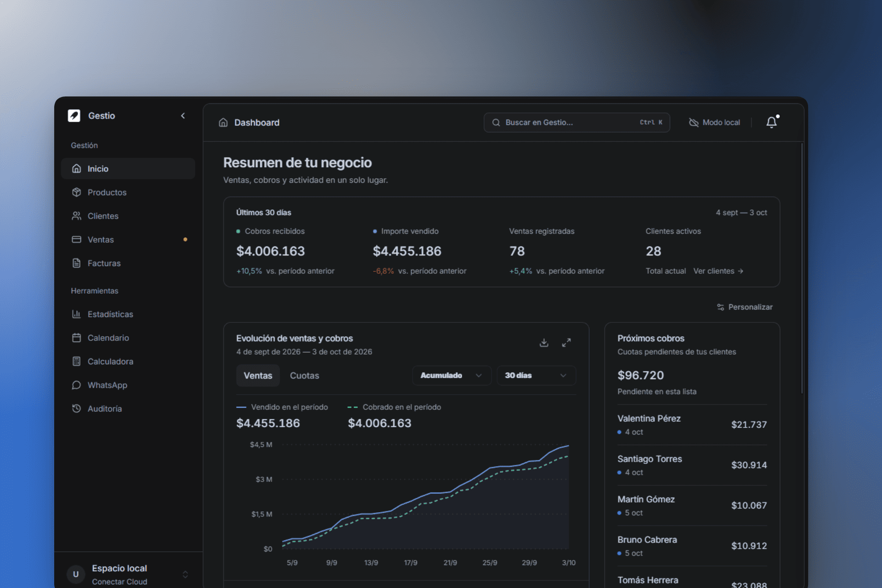Toggle Vendido en el período legend
Viewport: 882px width, 588px height.
282,407
